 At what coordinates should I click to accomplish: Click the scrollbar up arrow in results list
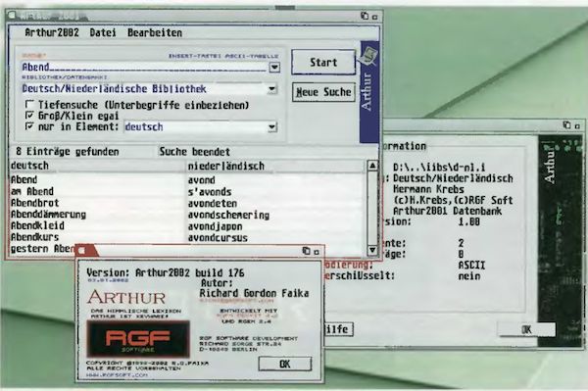click(x=372, y=166)
